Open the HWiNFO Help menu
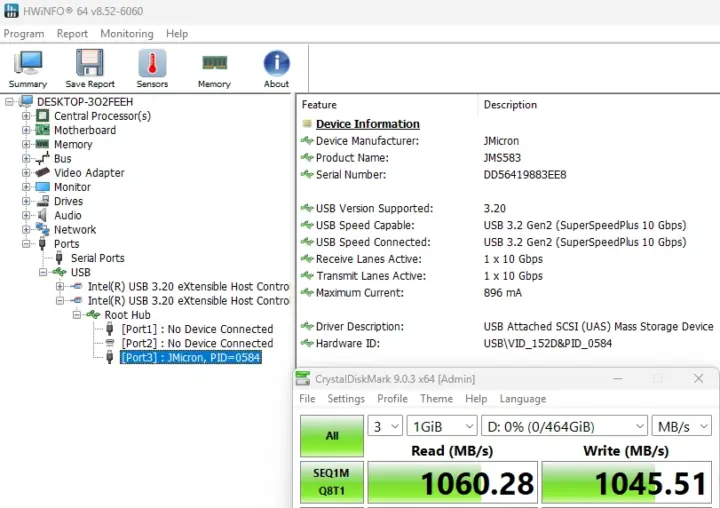 pyautogui.click(x=177, y=34)
